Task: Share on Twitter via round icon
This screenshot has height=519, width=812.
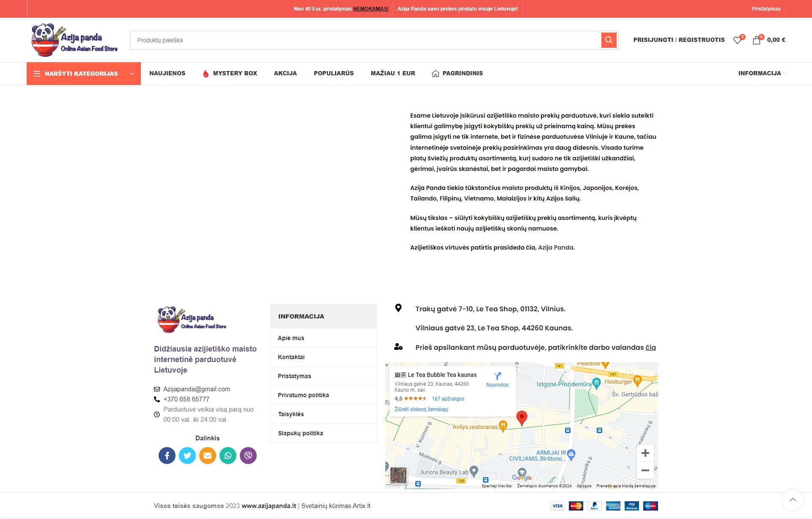Action: click(187, 456)
